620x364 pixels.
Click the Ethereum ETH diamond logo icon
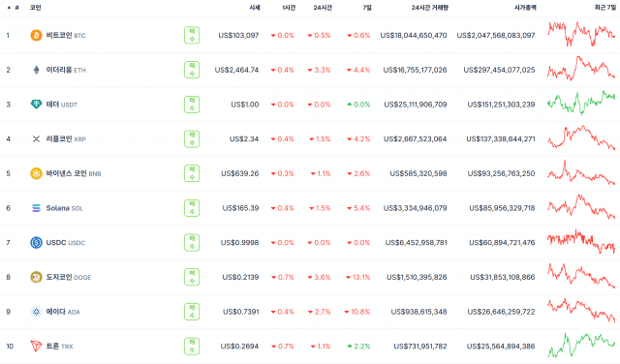pos(36,70)
